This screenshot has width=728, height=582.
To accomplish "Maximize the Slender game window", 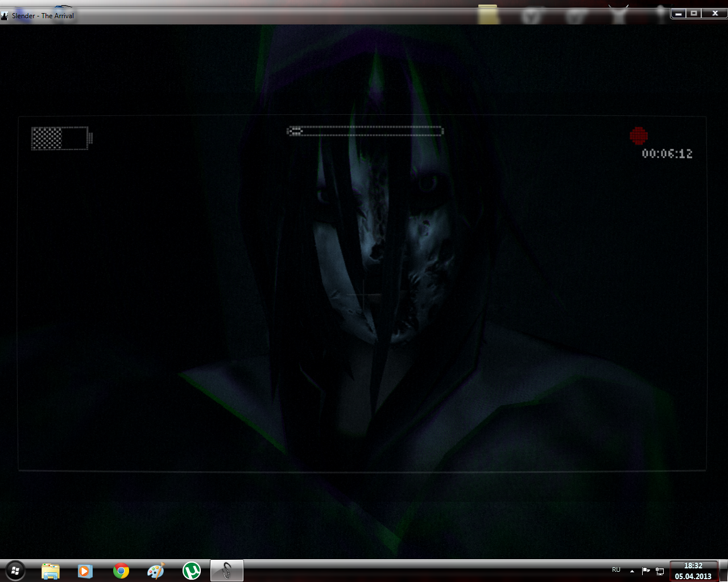I will (694, 13).
